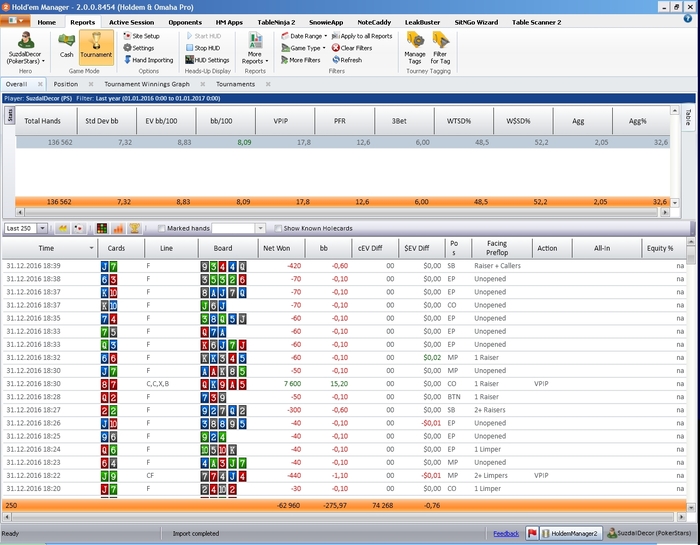Switch game mode to Cash

(x=67, y=45)
